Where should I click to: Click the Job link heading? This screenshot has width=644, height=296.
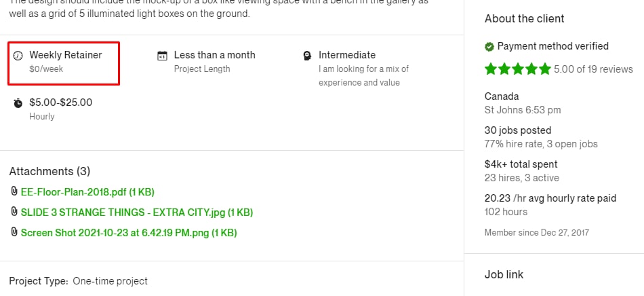point(504,275)
